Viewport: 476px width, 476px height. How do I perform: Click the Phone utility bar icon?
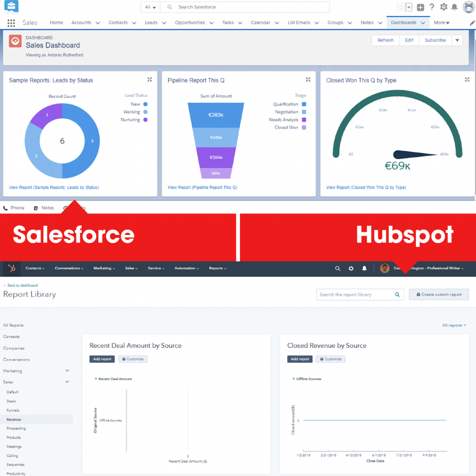(x=5, y=208)
